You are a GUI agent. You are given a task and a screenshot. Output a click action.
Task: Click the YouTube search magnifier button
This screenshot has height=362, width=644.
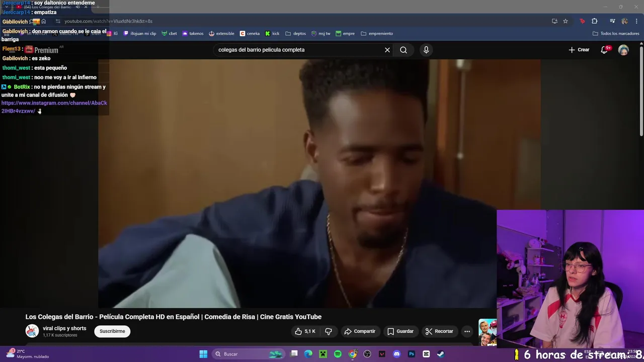click(x=404, y=50)
